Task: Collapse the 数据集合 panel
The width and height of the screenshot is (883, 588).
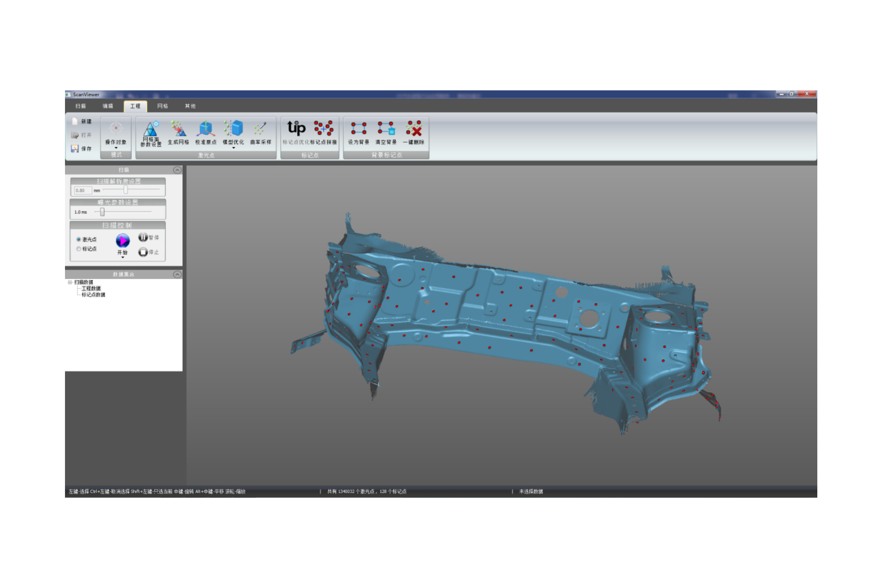Action: pyautogui.click(x=177, y=274)
